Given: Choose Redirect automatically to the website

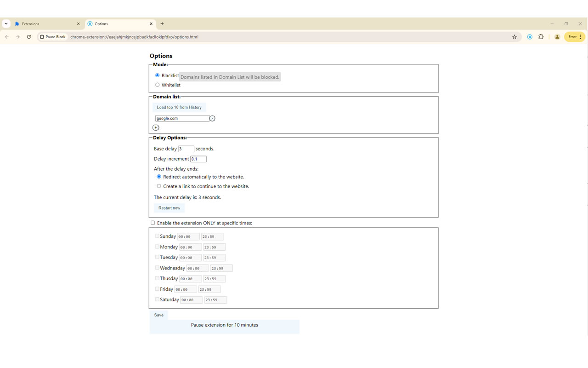Looking at the screenshot, I should (x=159, y=177).
